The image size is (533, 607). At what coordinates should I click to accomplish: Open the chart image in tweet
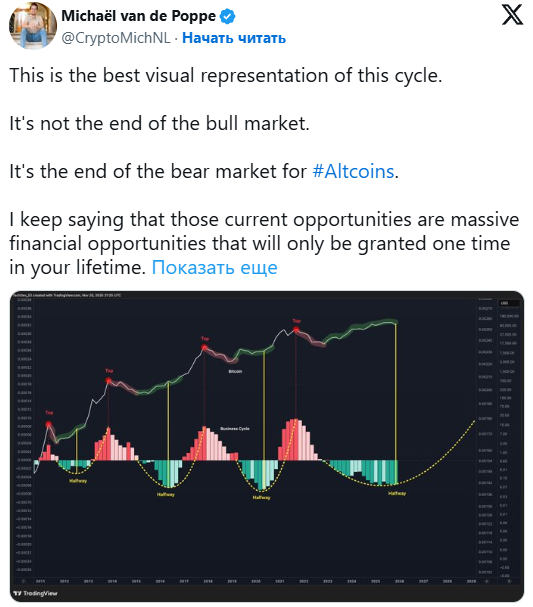click(x=267, y=446)
